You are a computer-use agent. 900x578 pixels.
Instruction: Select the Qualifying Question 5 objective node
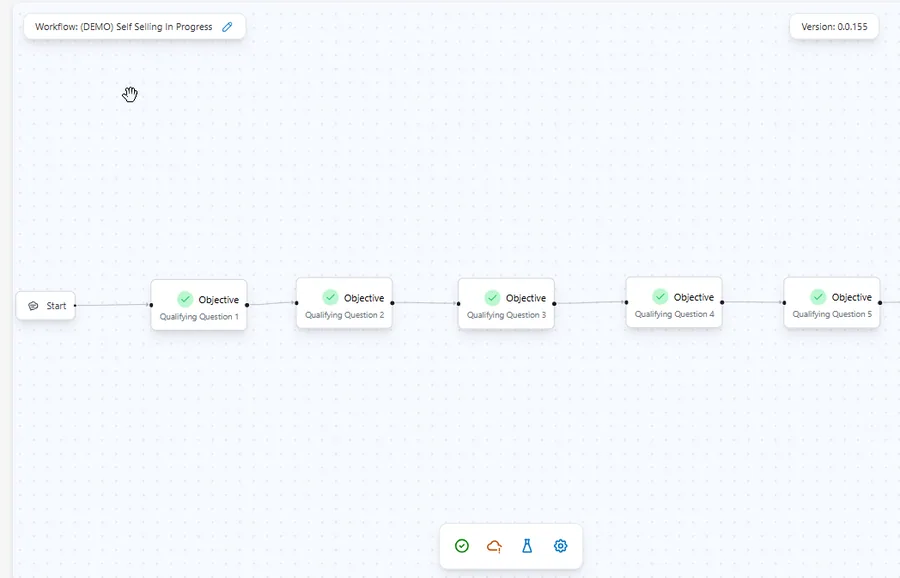832,302
